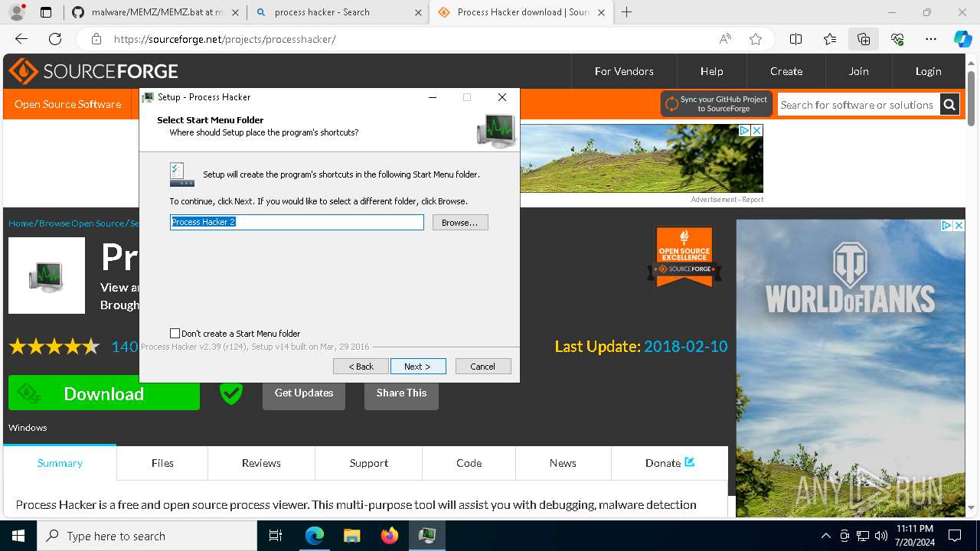Close the World of Tanks ad

959,226
